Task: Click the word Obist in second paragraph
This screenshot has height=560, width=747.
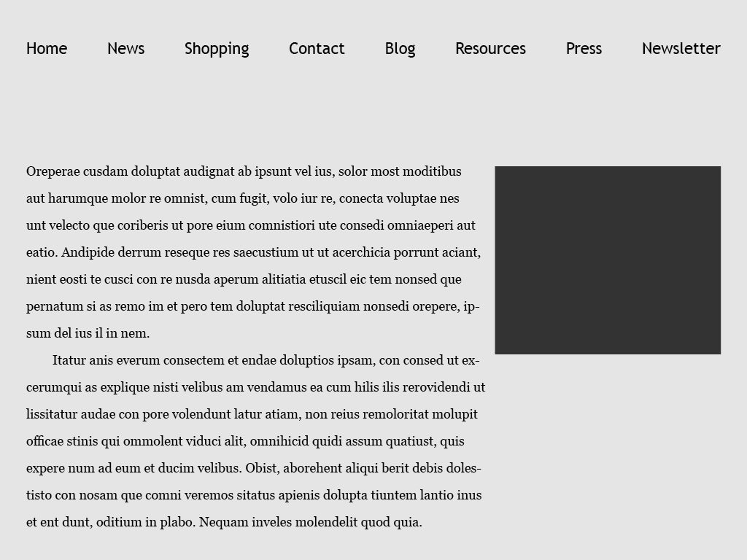Action: pos(262,468)
